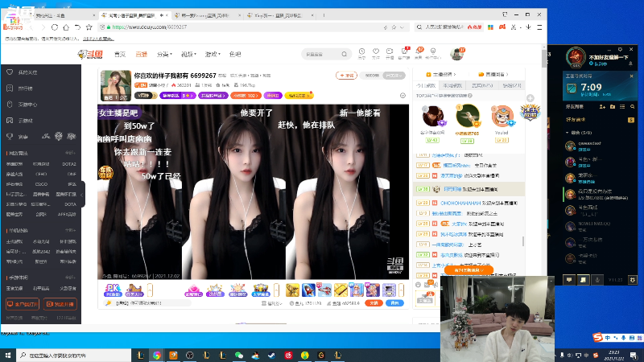Viewport: 644px width, 362px height.
Task: Open the address bar history dropdown arrow
Action: click(402, 27)
